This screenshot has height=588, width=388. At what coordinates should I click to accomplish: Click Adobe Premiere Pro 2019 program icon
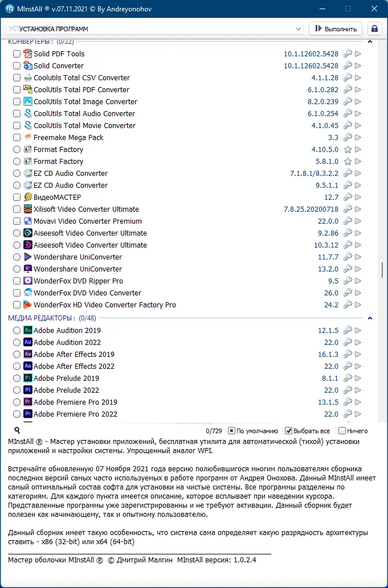pyautogui.click(x=28, y=402)
